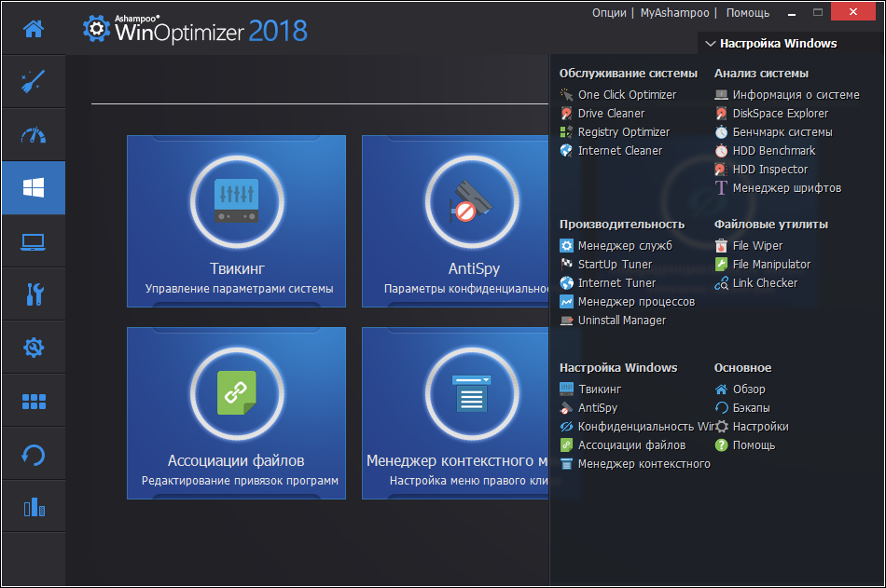Open the statistics bar chart sidebar icon

(x=34, y=507)
